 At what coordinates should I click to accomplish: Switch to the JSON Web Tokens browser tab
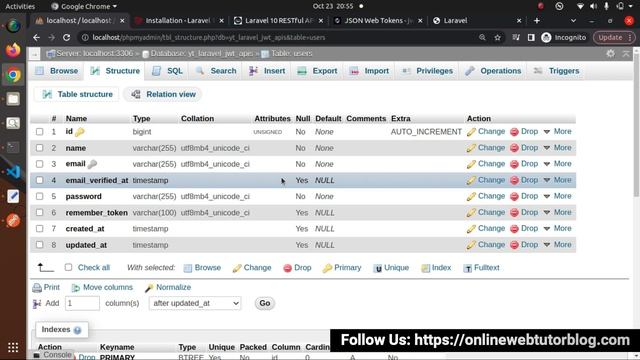click(377, 20)
